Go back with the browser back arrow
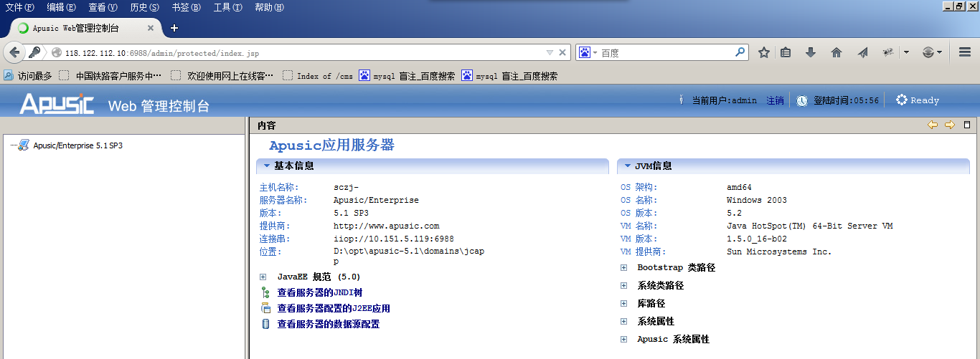Screen dimensions: 980x359 click(x=14, y=52)
